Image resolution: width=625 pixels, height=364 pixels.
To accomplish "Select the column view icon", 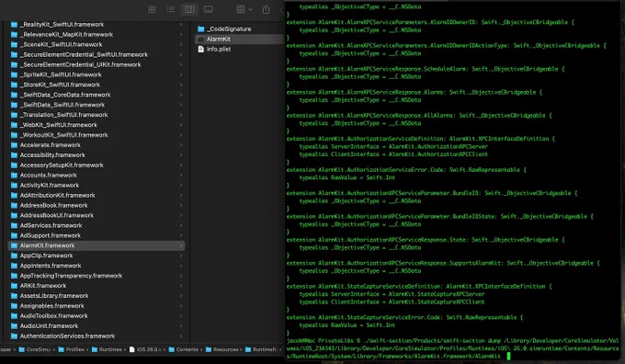I will (x=189, y=9).
